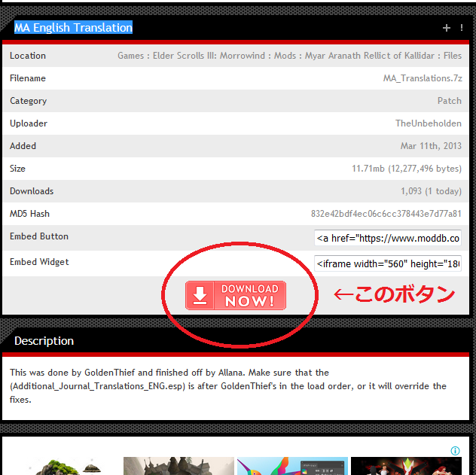Click the castle building ad thumbnail
The height and width of the screenshot is (475, 476).
[x=178, y=466]
